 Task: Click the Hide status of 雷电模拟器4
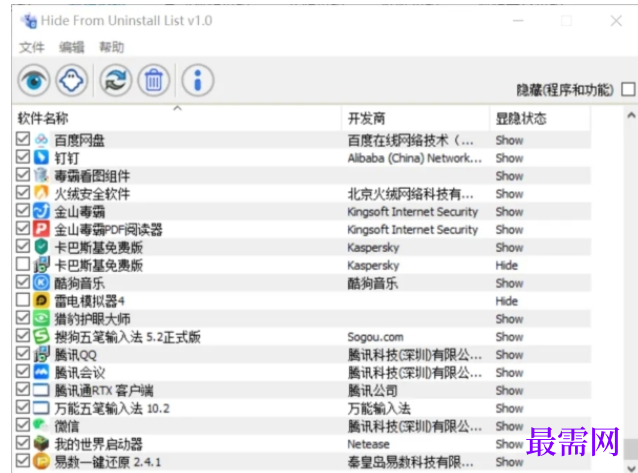pos(507,301)
